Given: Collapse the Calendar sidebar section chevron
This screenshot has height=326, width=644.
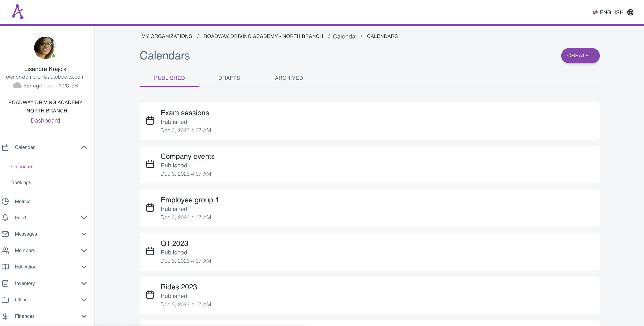Looking at the screenshot, I should tap(84, 147).
